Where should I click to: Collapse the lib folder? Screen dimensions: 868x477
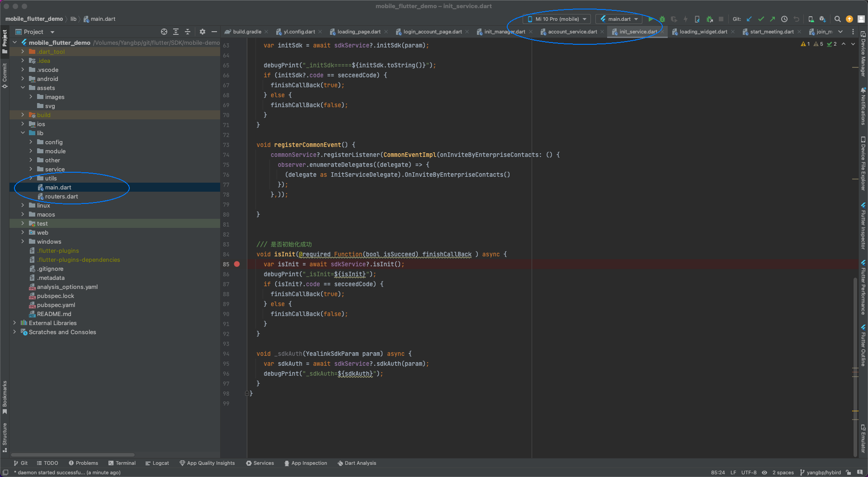click(23, 133)
